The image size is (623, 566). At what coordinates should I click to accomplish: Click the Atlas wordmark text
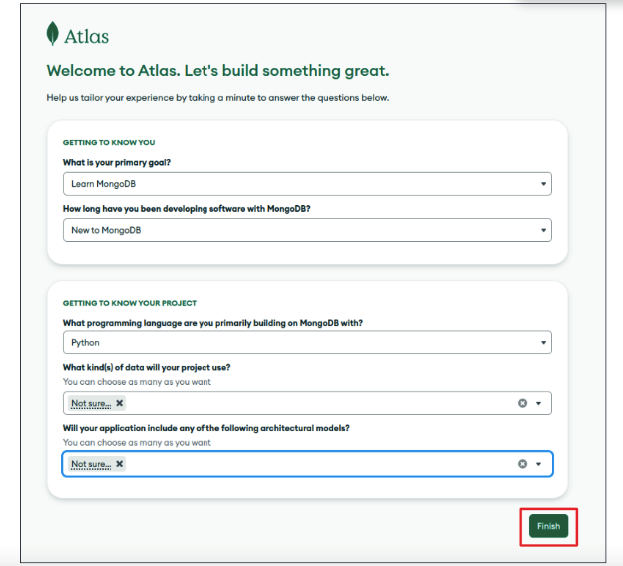86,37
